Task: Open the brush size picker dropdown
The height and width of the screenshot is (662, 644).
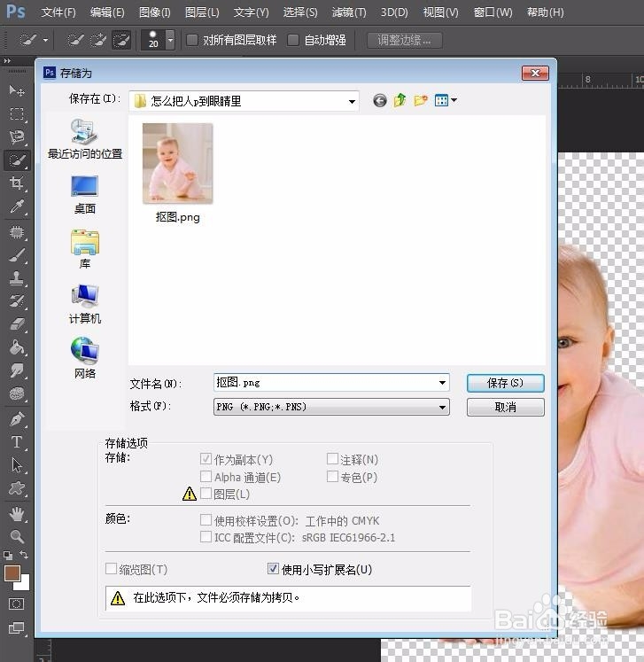Action: coord(170,41)
